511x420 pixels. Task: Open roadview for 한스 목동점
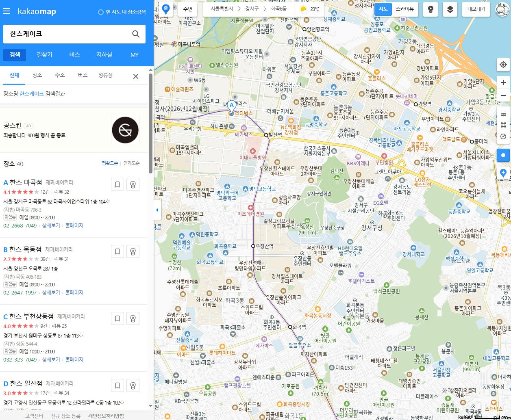[133, 251]
